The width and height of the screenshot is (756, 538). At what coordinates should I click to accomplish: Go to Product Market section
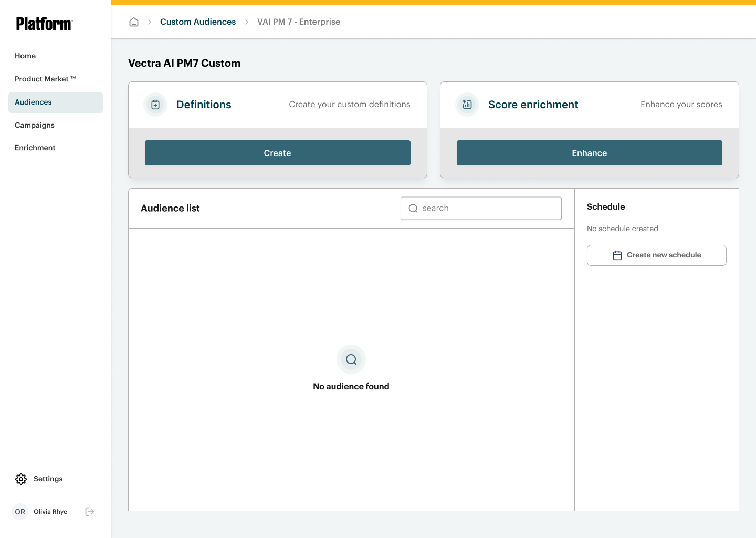click(45, 79)
